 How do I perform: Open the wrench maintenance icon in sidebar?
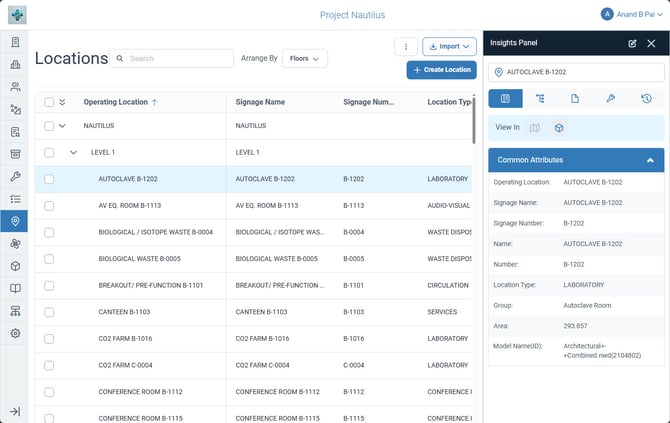(x=15, y=176)
